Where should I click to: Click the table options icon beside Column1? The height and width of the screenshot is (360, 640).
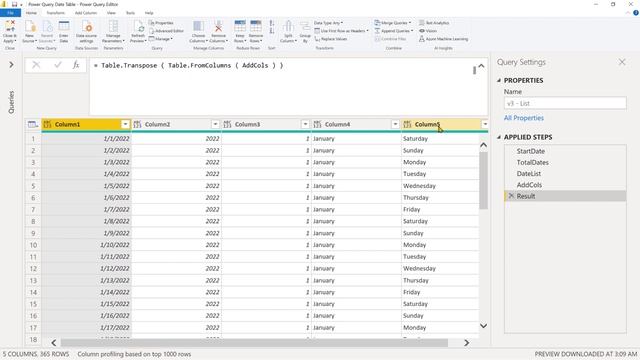[33, 124]
